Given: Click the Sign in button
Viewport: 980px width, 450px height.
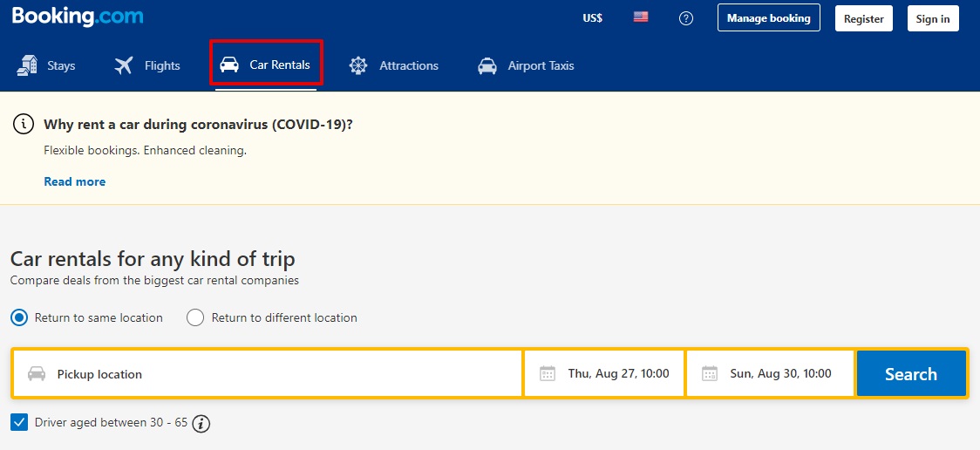Looking at the screenshot, I should coord(933,19).
